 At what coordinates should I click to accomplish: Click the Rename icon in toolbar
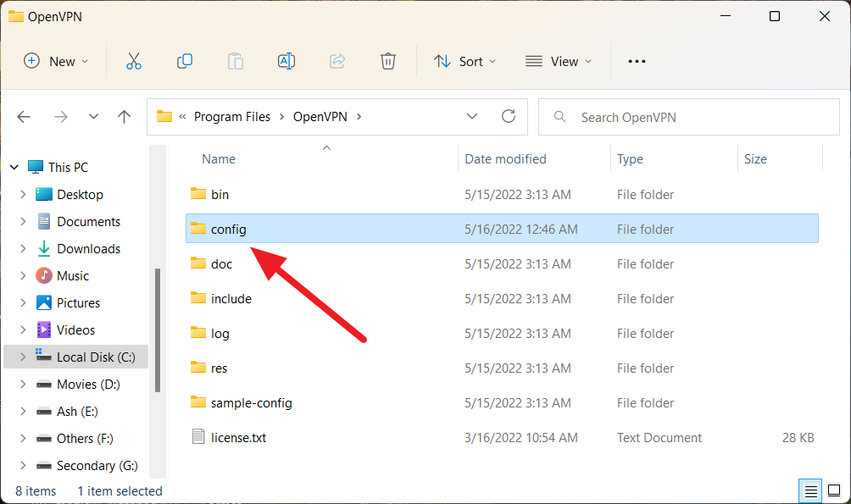click(286, 61)
